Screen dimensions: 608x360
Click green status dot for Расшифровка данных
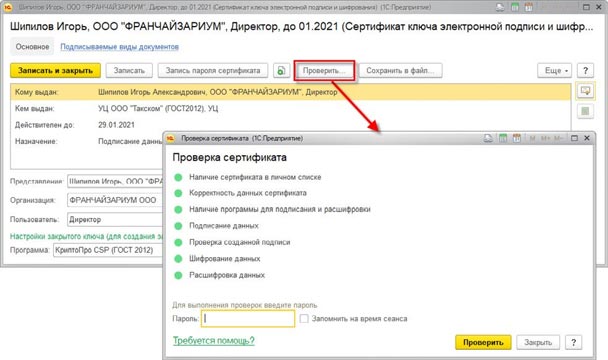[x=178, y=275]
